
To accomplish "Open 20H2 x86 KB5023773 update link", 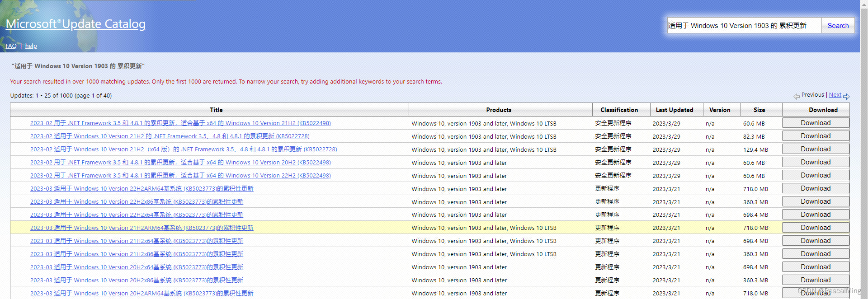I will pos(137,280).
